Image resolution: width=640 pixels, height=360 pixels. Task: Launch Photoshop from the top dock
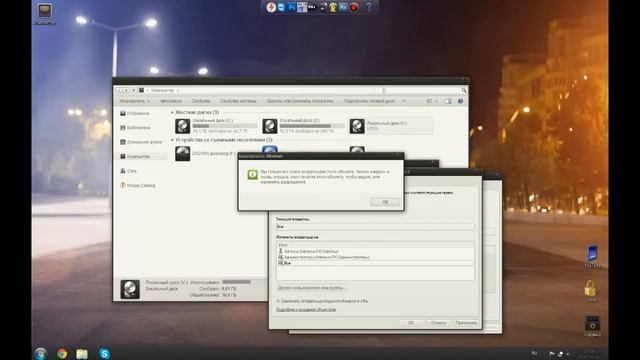point(291,7)
